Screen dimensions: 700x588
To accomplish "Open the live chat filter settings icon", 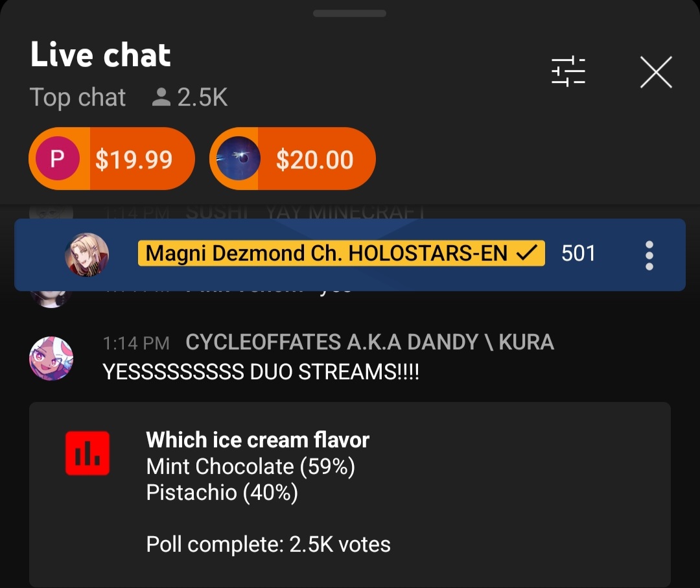I will click(x=568, y=72).
